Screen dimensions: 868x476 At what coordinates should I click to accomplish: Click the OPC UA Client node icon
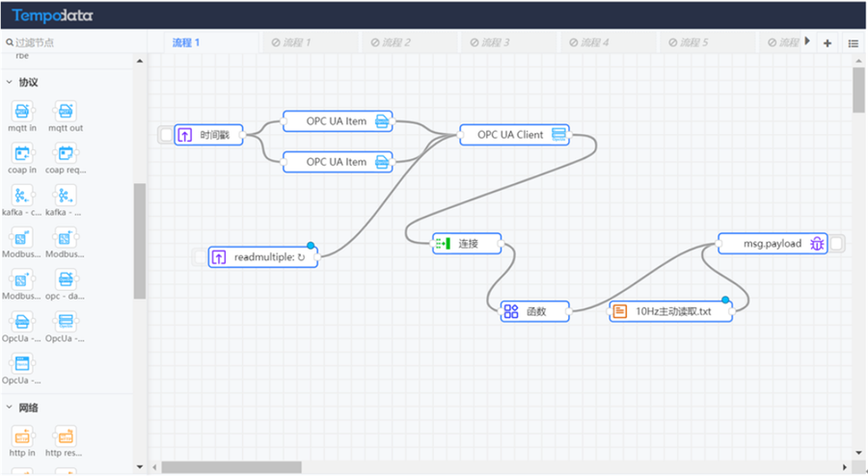[558, 135]
